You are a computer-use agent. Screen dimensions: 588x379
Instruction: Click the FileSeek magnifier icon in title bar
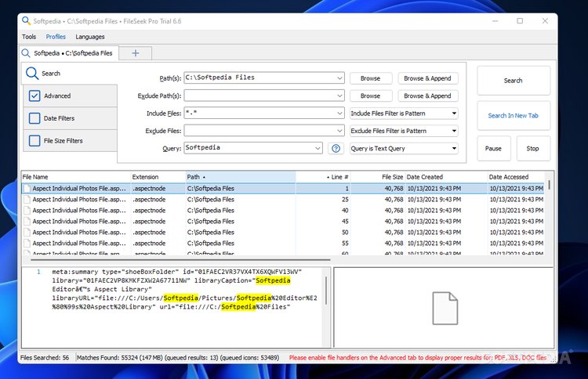click(26, 21)
